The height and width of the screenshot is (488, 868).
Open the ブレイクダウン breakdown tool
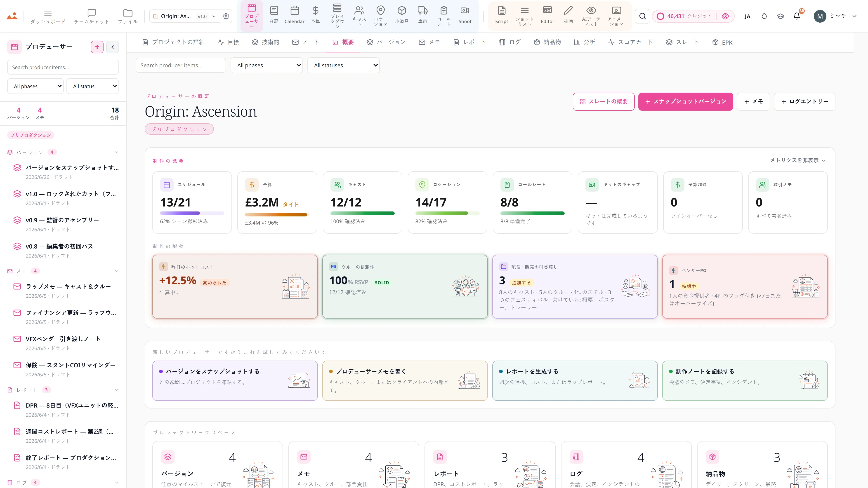pos(337,16)
